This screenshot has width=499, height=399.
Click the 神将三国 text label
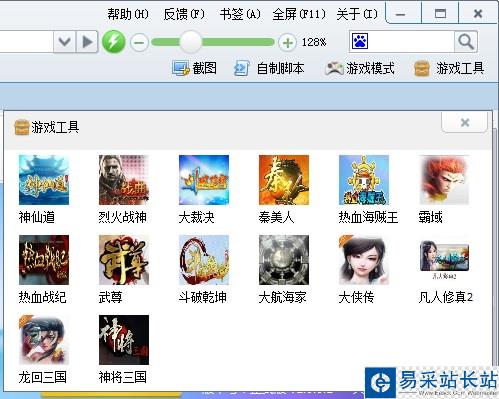[123, 378]
